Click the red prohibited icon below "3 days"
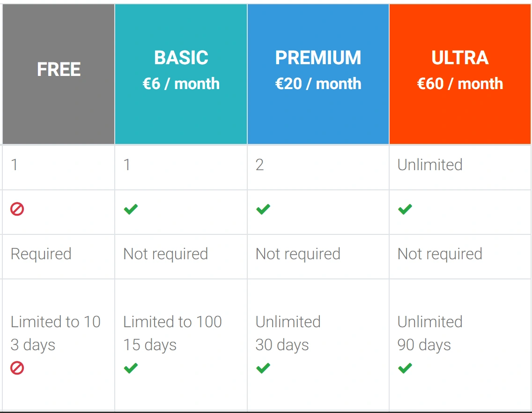 17,368
